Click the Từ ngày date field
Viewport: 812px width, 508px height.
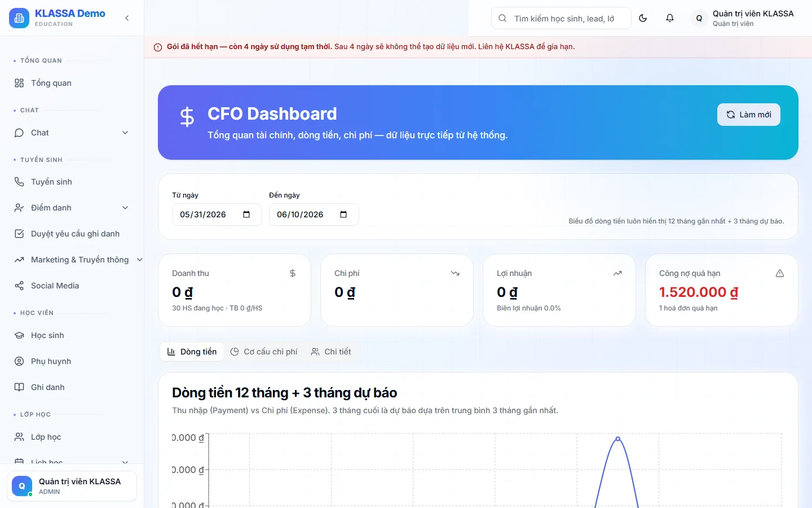[x=217, y=214]
